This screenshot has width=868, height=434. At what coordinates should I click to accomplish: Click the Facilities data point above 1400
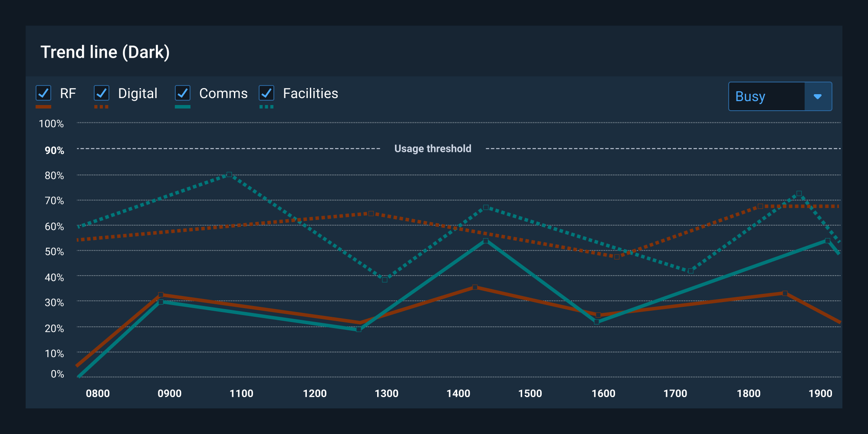point(486,207)
